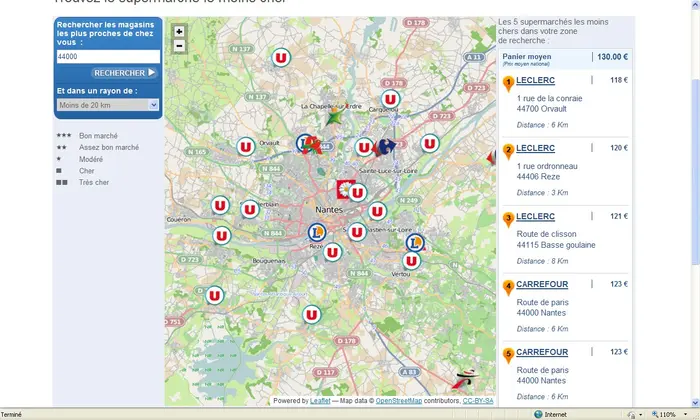Select Super U marker at Saint-Herblain
This screenshot has width=700, height=420.
coord(250,209)
